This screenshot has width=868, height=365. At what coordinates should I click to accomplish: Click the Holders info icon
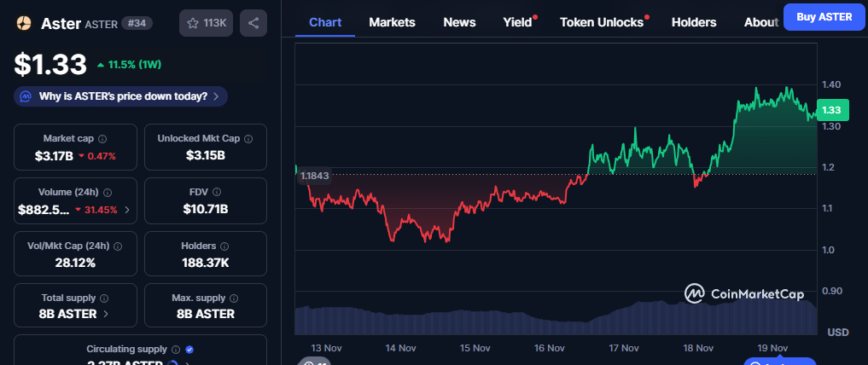(223, 246)
